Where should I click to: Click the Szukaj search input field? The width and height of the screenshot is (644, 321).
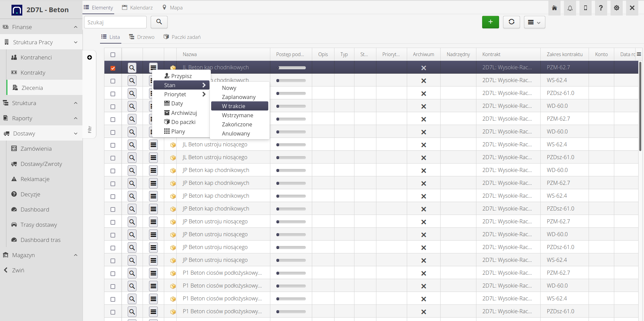115,22
